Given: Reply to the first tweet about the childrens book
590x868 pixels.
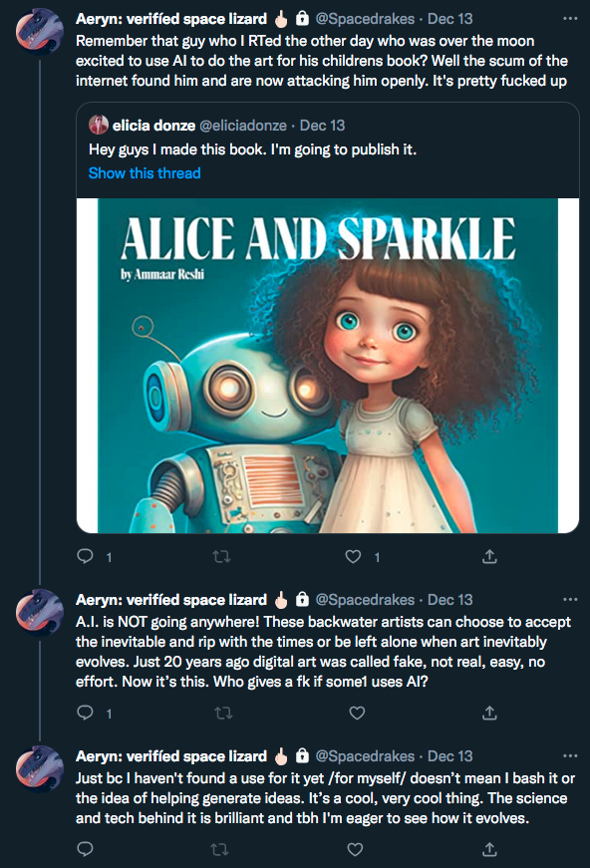Looking at the screenshot, I should click(x=86, y=556).
